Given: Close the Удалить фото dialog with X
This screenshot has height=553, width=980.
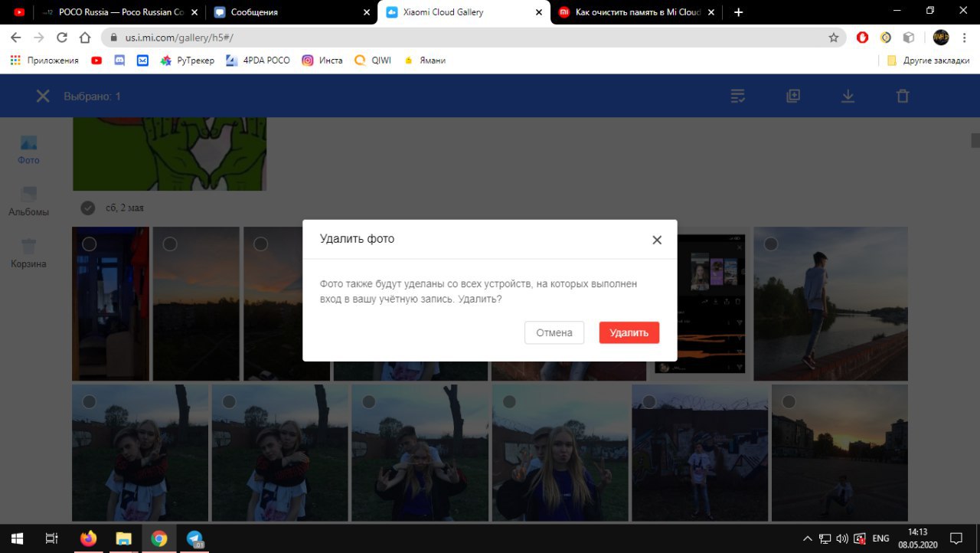Looking at the screenshot, I should [x=656, y=240].
